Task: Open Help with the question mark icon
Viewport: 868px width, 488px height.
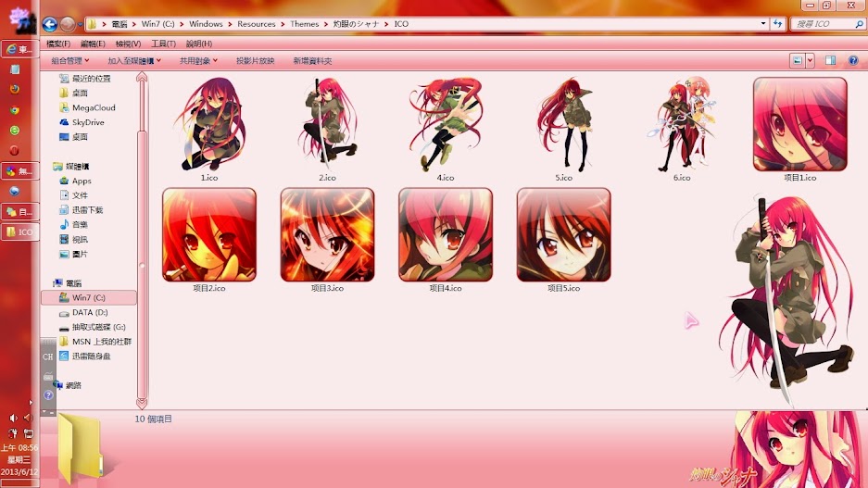Action: click(853, 61)
